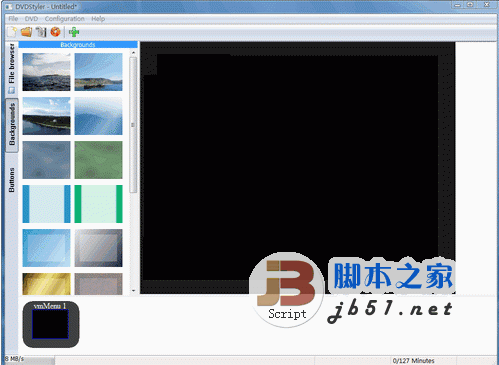This screenshot has height=365, width=499.
Task: Switch to the File browser side tab
Action: (12, 68)
